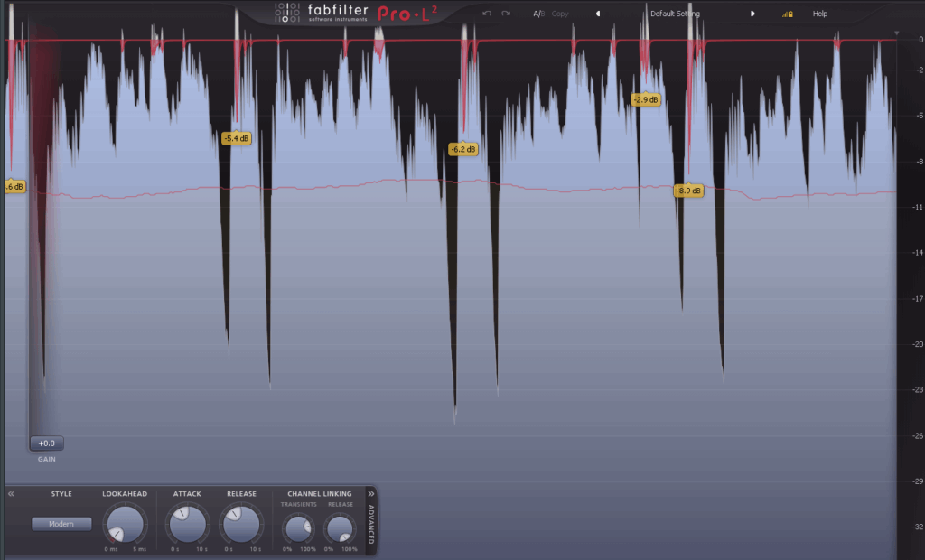
Task: Click the Lookahead knob
Action: pyautogui.click(x=125, y=524)
